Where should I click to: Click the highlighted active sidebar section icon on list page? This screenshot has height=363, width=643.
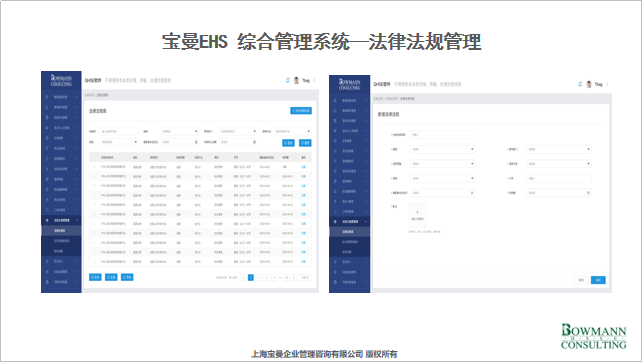47,220
